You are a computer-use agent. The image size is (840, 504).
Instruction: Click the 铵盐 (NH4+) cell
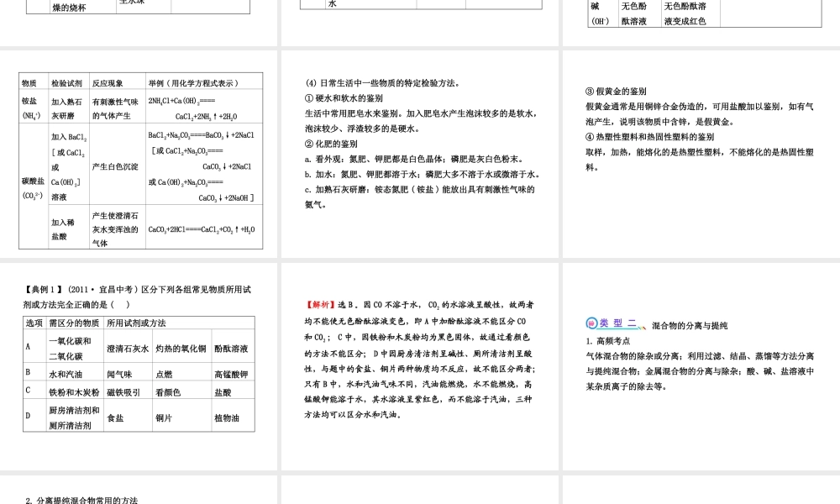[34, 108]
